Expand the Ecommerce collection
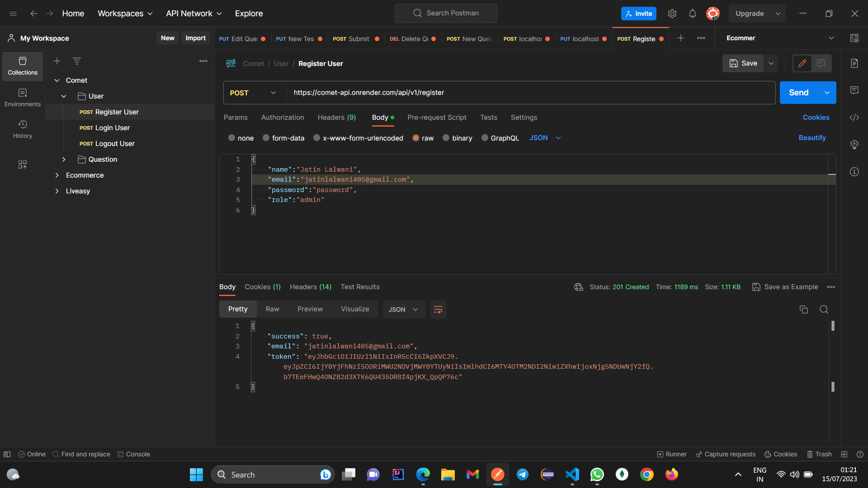Screen dimensions: 868x488 click(57, 175)
